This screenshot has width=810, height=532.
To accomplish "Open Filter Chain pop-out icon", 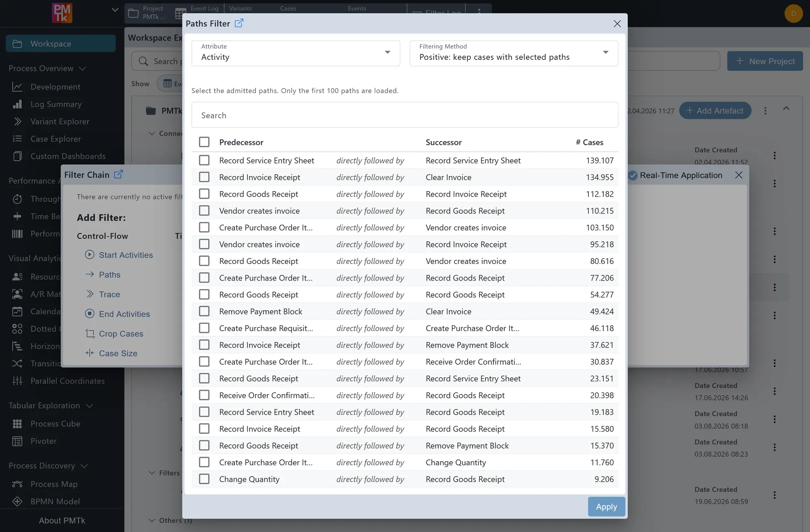I will coord(118,174).
